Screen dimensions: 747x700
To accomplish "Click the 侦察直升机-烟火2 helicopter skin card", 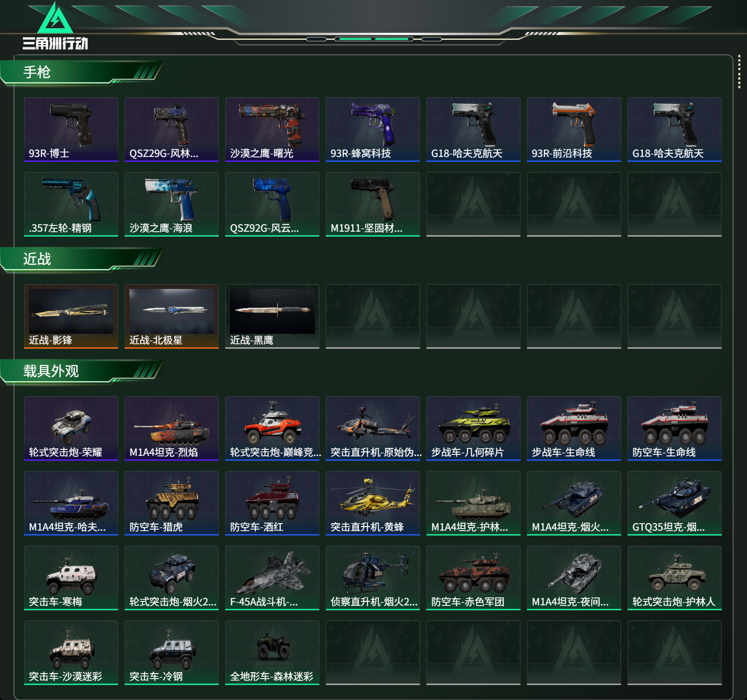I will tap(373, 578).
